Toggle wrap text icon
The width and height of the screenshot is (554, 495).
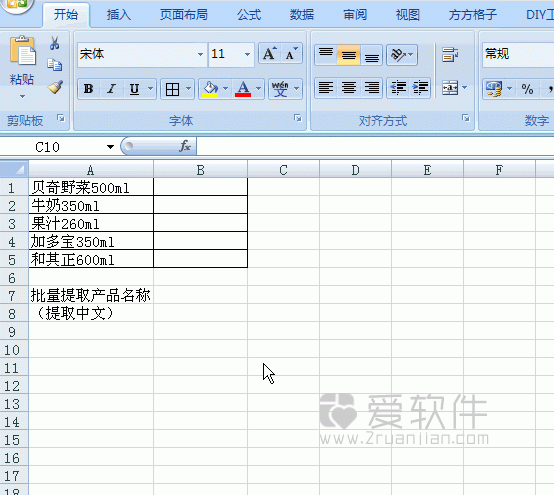450,54
